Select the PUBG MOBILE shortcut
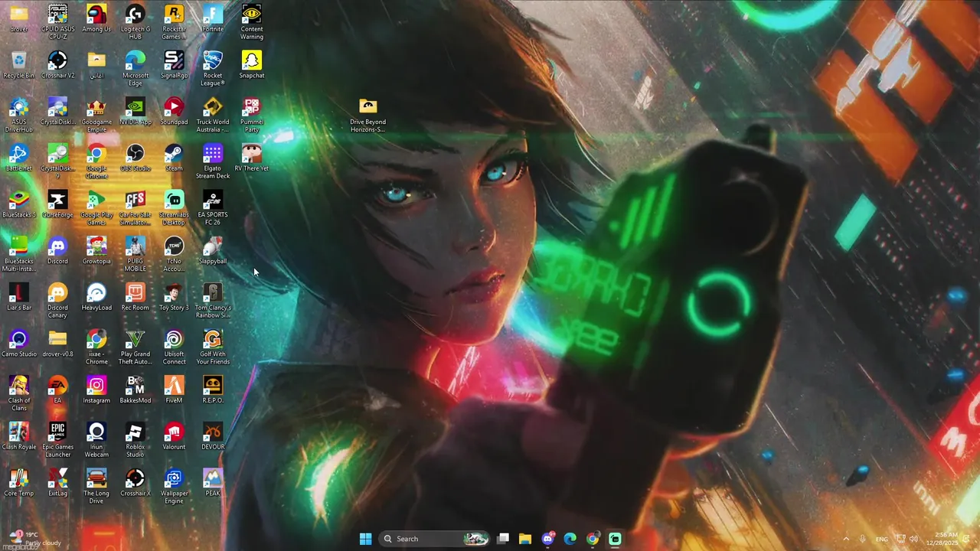The image size is (980, 551). 135,255
